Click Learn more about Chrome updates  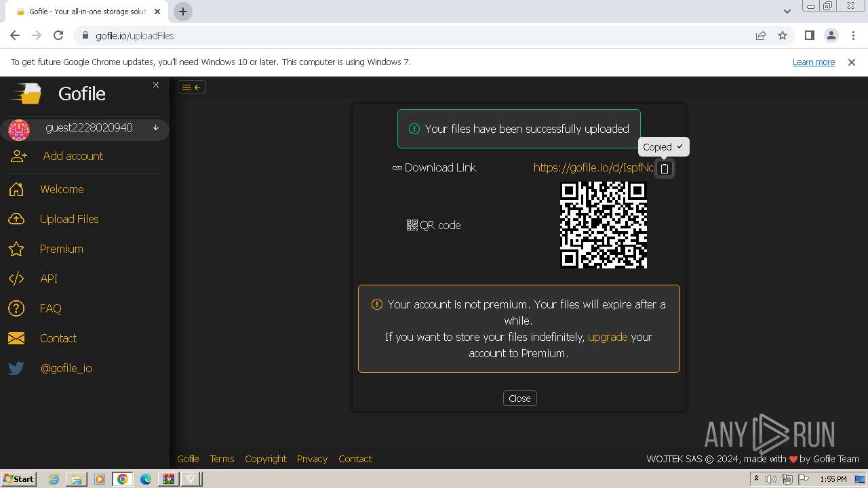814,62
